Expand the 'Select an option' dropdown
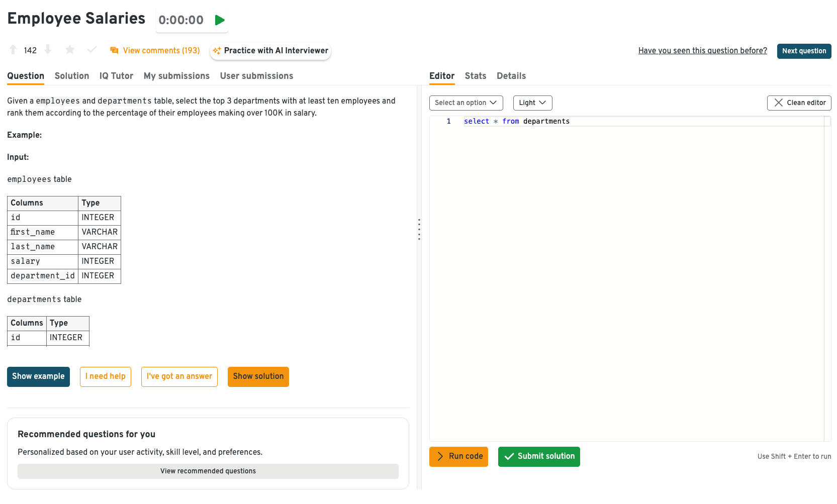The height and width of the screenshot is (504, 837). 466,103
